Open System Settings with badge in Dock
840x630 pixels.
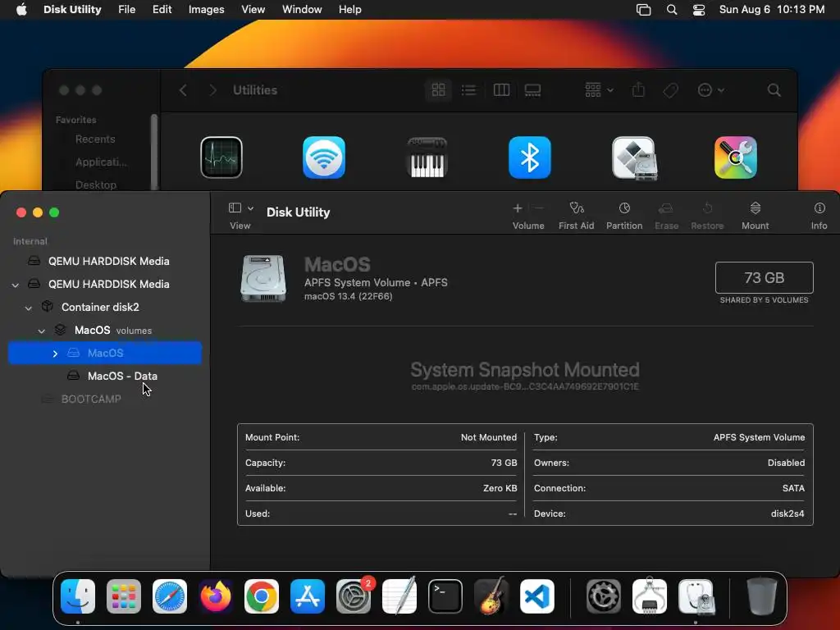[x=354, y=596]
